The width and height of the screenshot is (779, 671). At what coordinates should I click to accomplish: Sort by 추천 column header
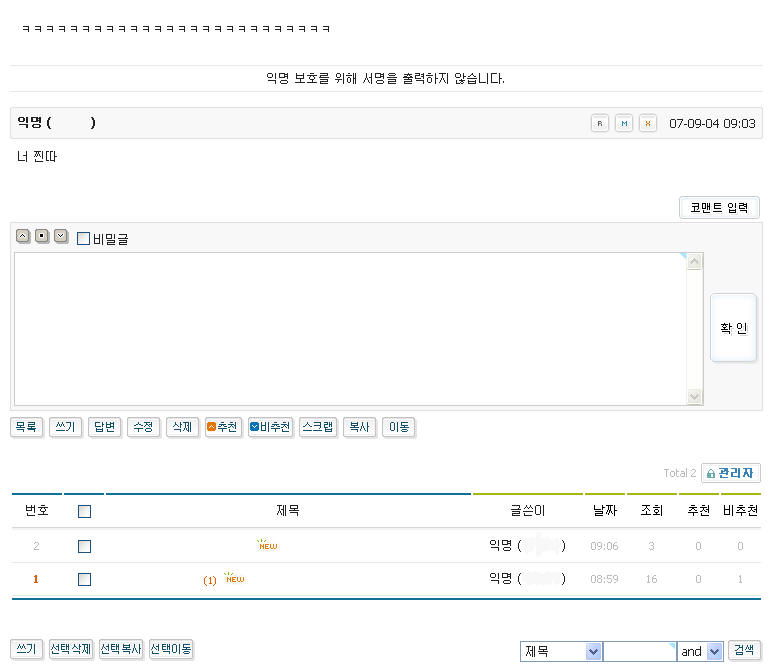pos(698,511)
